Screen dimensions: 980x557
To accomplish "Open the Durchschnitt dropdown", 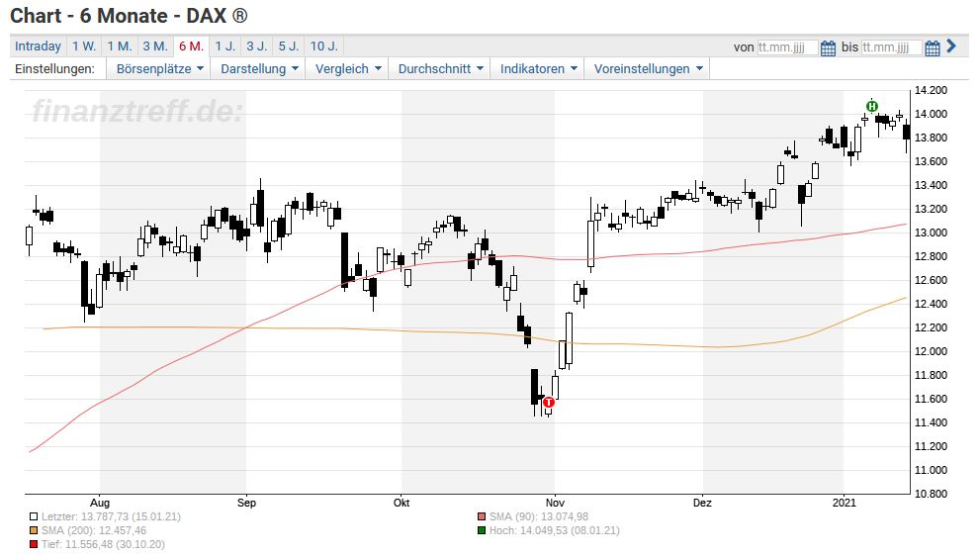I will pyautogui.click(x=440, y=69).
